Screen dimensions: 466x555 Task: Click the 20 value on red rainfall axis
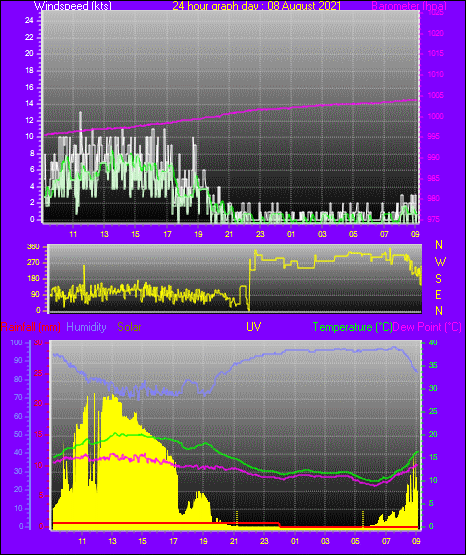(39, 404)
